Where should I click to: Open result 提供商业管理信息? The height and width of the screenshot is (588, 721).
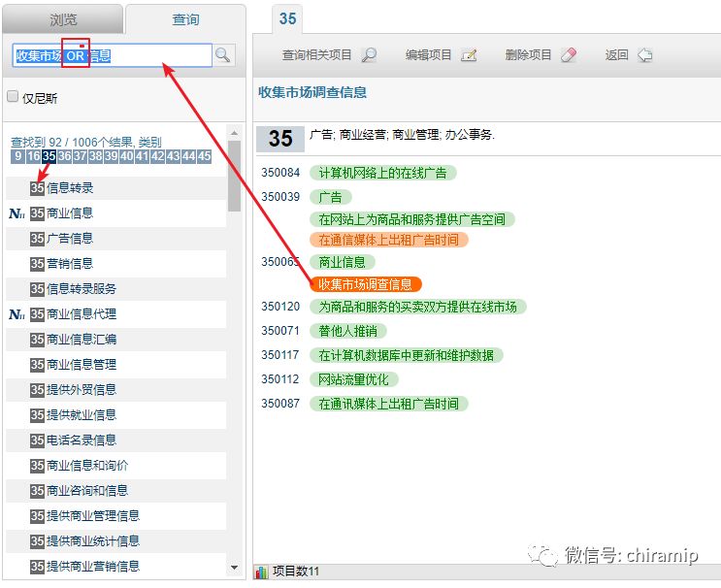point(93,516)
